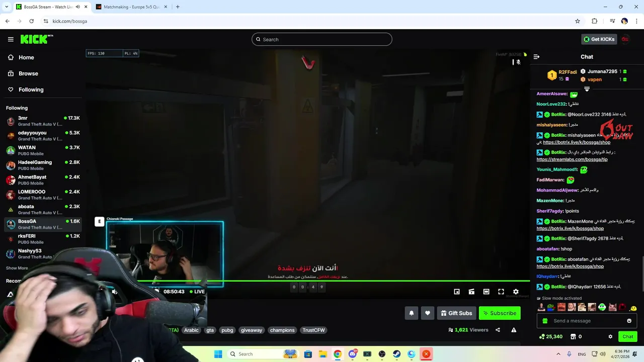Open aboata channel in Following list
This screenshot has height=362, width=644.
[43, 209]
